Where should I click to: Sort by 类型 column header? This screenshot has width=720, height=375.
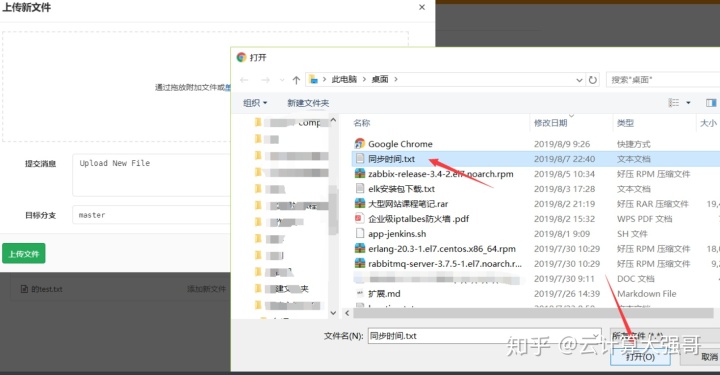625,123
